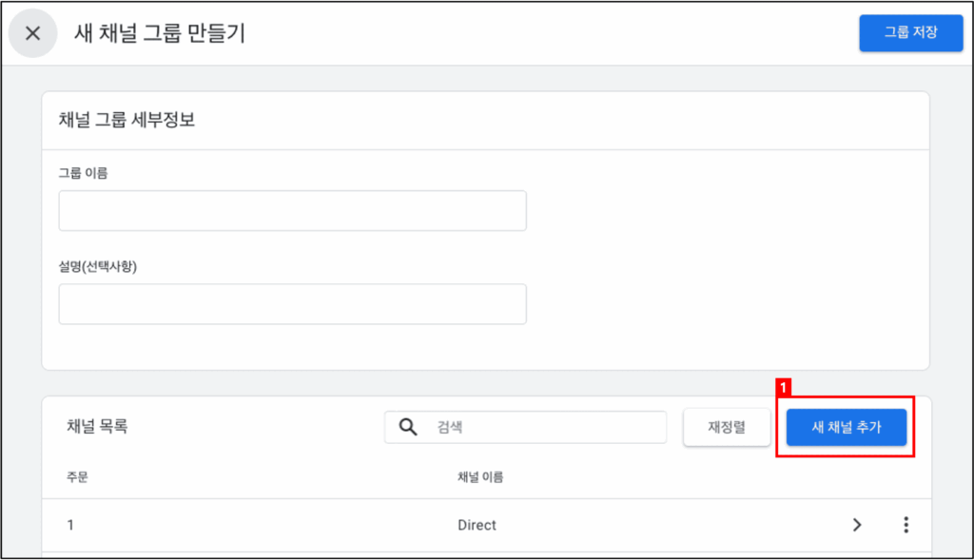The image size is (974, 560).
Task: Expand the Direct channel row chevron
Action: [857, 525]
